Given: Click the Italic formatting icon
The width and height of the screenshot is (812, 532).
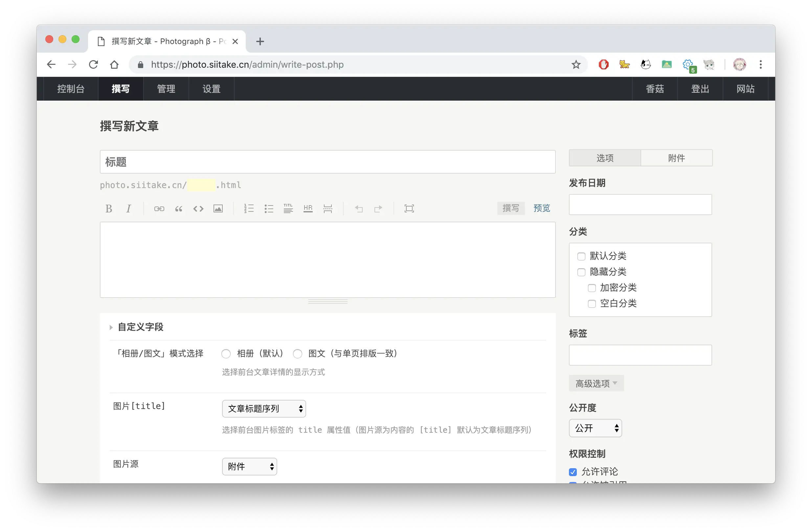Looking at the screenshot, I should tap(129, 208).
